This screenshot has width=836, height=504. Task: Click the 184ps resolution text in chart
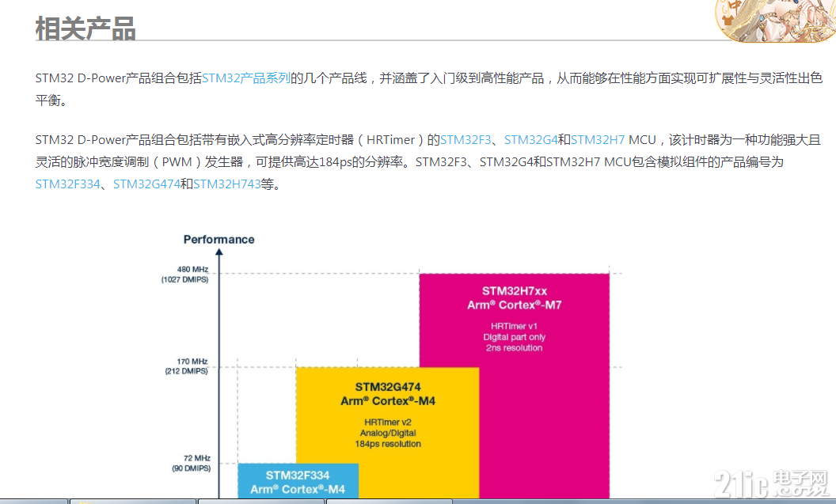[x=388, y=444]
